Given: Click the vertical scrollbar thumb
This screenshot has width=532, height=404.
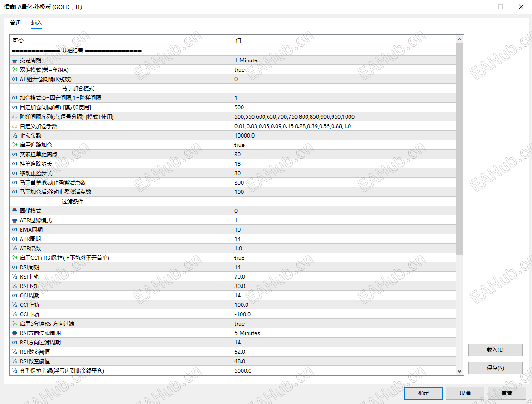Looking at the screenshot, I should [x=460, y=149].
